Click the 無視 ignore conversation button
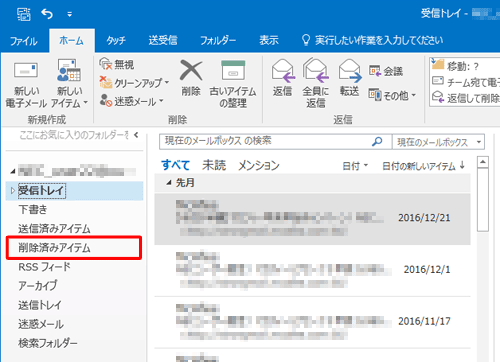 click(x=117, y=64)
